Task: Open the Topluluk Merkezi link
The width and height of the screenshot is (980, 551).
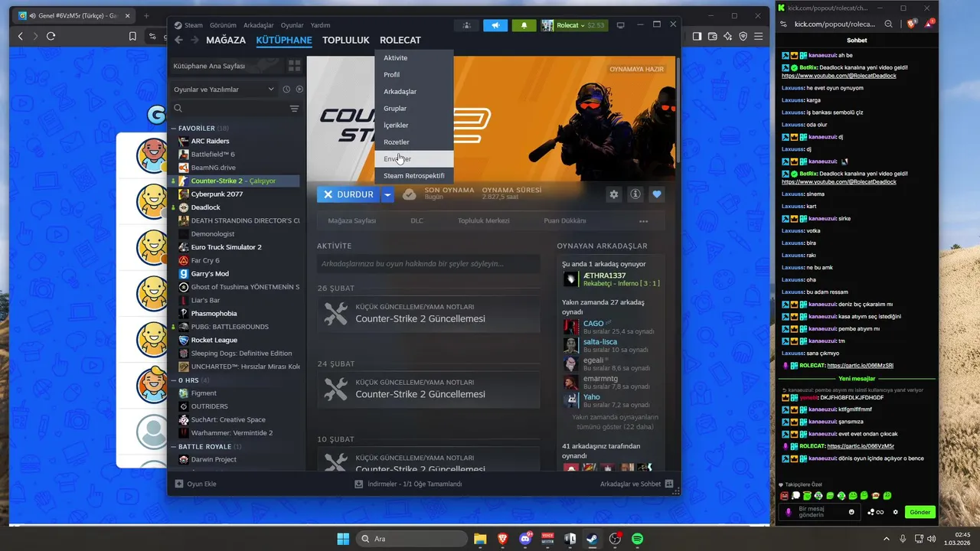Action: (x=483, y=221)
